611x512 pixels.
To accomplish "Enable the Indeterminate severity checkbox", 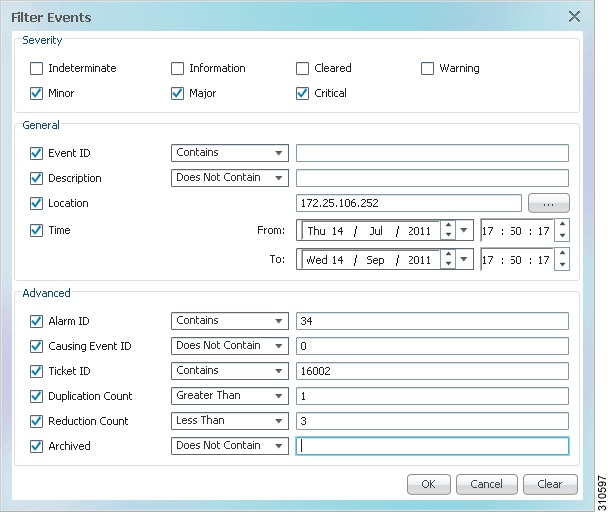I will pos(36,69).
